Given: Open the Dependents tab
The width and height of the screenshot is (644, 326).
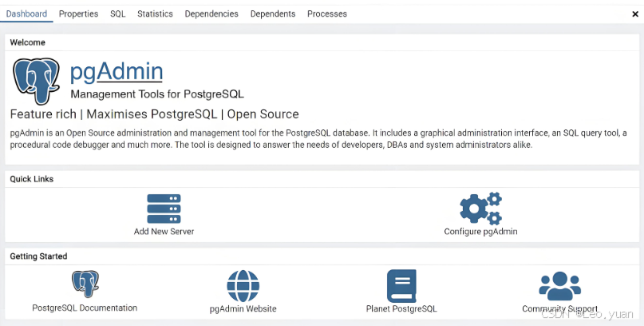Looking at the screenshot, I should [273, 14].
